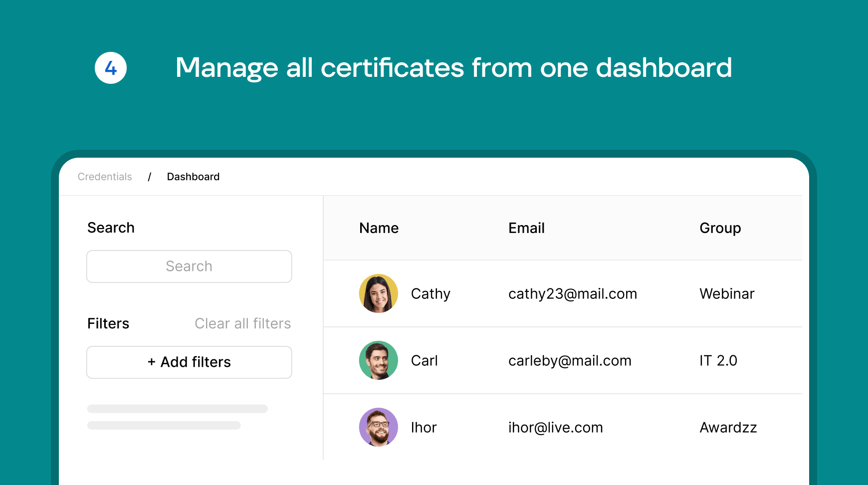Select ihor@live.com email address
This screenshot has width=868, height=485.
click(x=556, y=428)
